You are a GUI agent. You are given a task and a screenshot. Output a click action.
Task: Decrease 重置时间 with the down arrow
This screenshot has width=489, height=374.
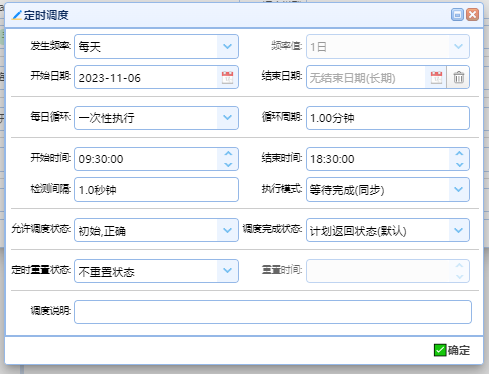click(459, 277)
